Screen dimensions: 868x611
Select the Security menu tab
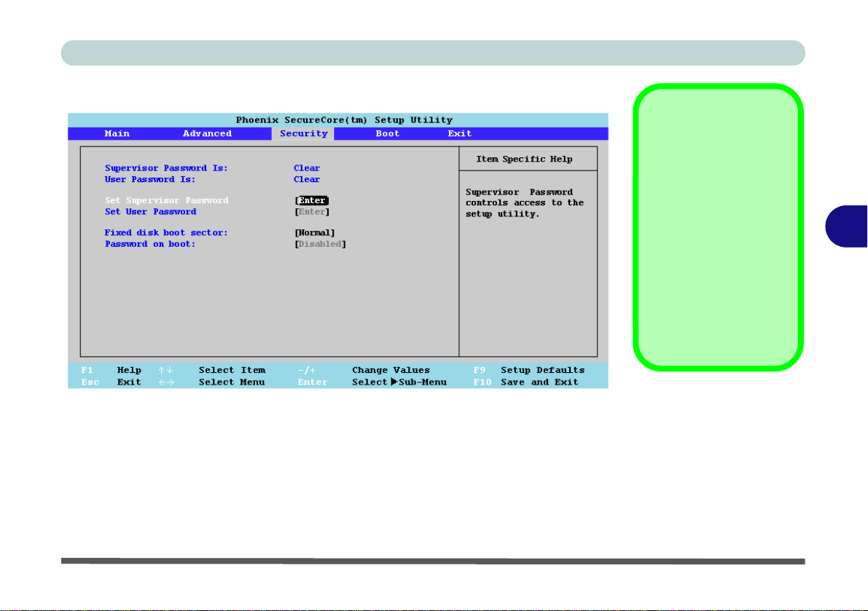click(303, 133)
